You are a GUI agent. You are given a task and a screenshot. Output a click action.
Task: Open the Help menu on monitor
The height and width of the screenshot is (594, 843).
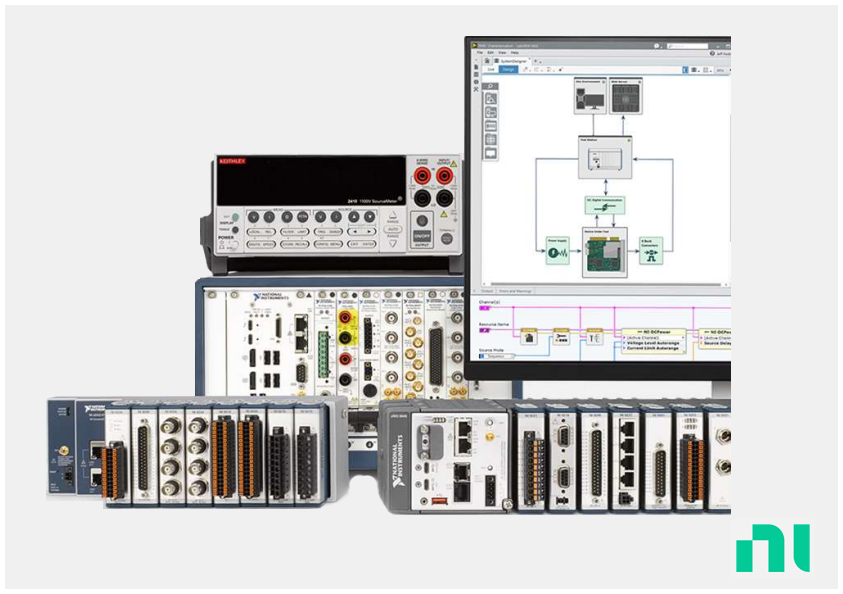[x=515, y=52]
